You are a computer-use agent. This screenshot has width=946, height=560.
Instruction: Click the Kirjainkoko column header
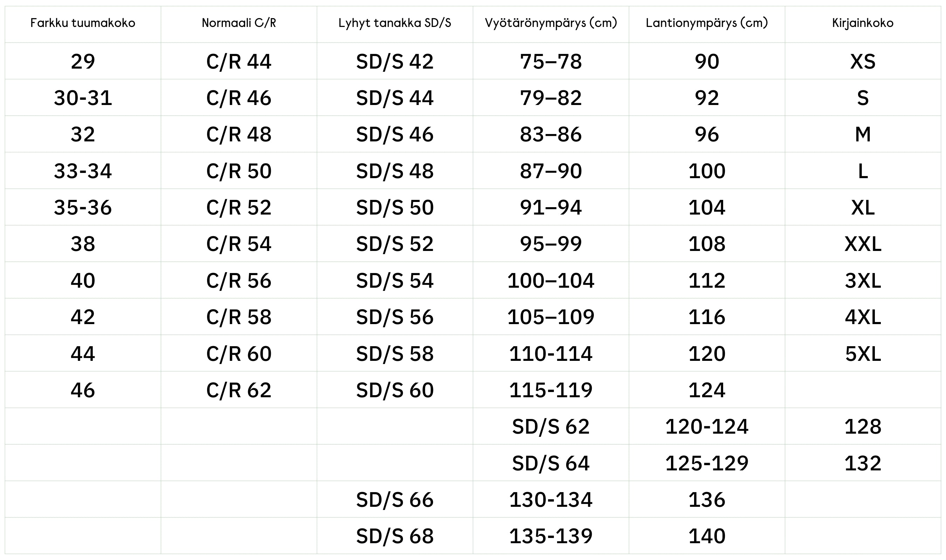pos(863,23)
